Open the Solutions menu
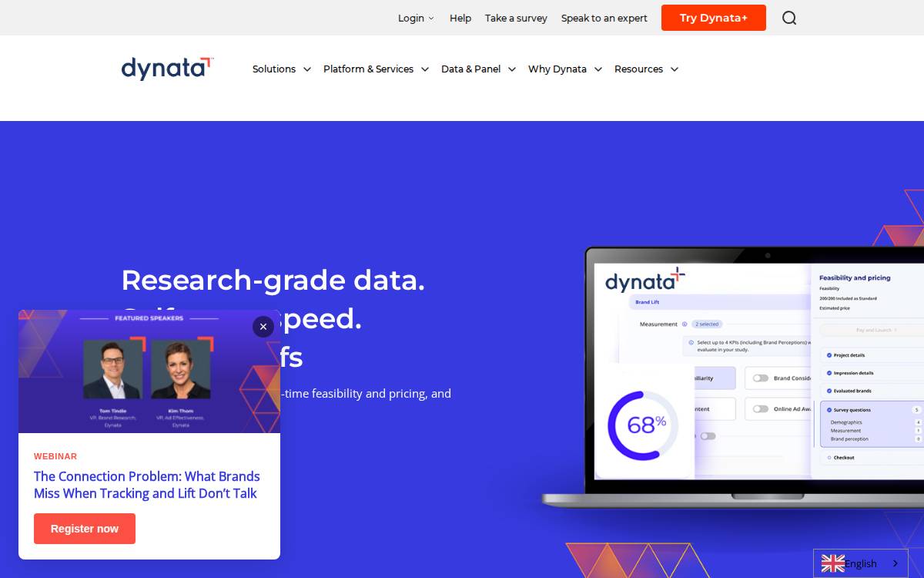The image size is (924, 578). click(282, 69)
